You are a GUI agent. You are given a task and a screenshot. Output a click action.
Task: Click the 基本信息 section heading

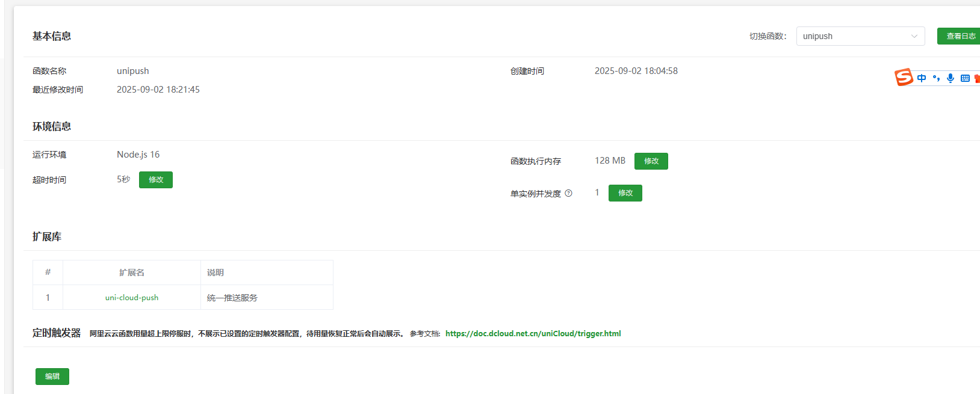(x=52, y=36)
